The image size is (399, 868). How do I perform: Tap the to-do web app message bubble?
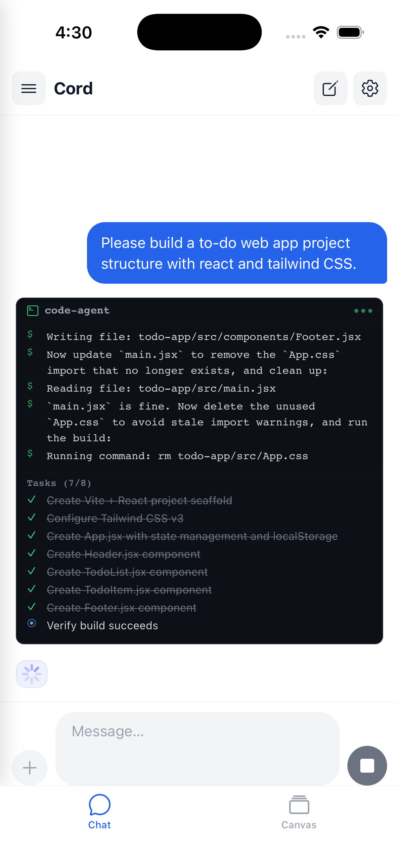[x=237, y=253]
